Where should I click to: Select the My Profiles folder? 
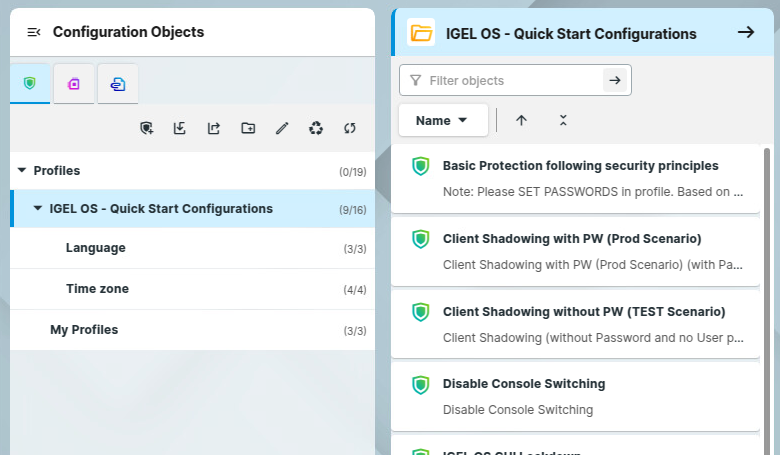[x=84, y=330]
